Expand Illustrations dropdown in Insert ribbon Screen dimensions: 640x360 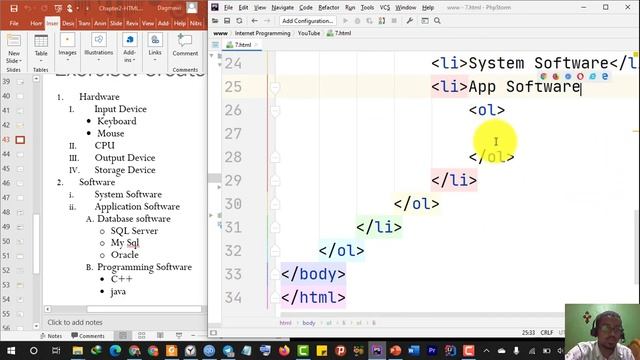point(98,60)
